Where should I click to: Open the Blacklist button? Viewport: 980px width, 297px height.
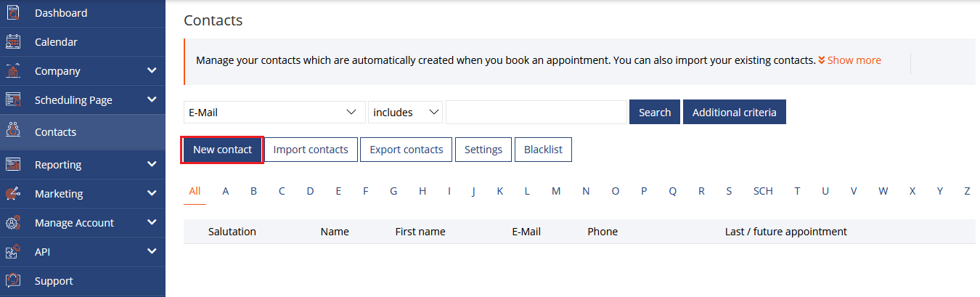pyautogui.click(x=544, y=150)
